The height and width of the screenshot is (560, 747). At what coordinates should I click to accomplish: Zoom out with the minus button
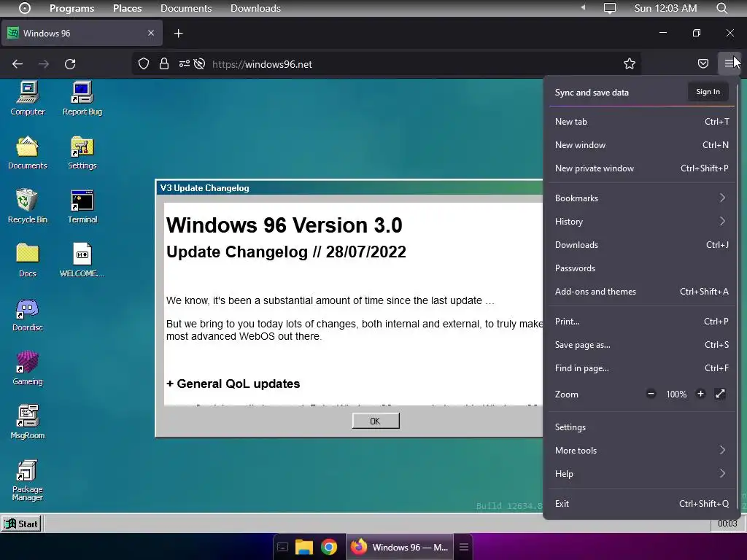pyautogui.click(x=651, y=394)
